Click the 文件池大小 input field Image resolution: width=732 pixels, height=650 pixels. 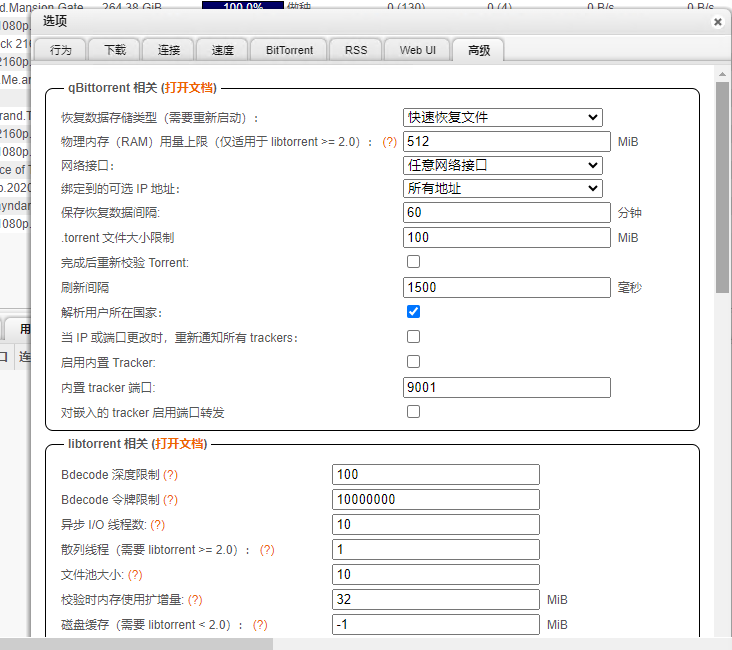(436, 574)
